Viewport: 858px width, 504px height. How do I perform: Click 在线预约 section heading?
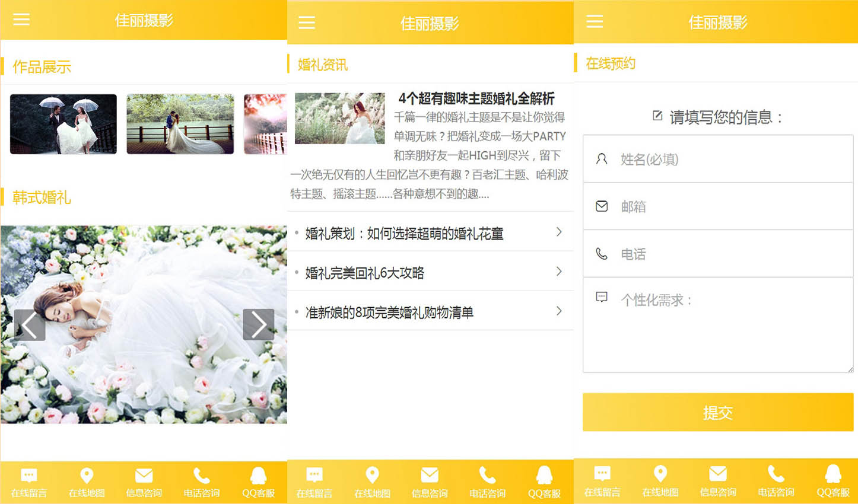tap(611, 63)
